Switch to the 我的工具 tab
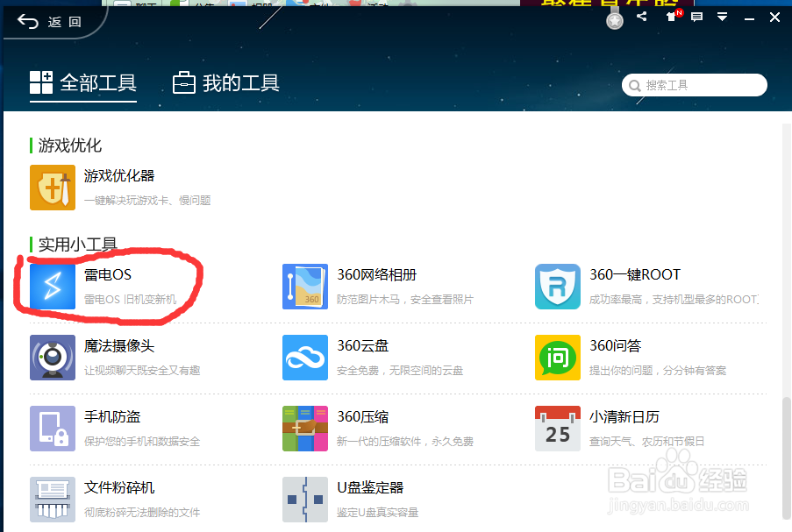The image size is (792, 532). [225, 82]
